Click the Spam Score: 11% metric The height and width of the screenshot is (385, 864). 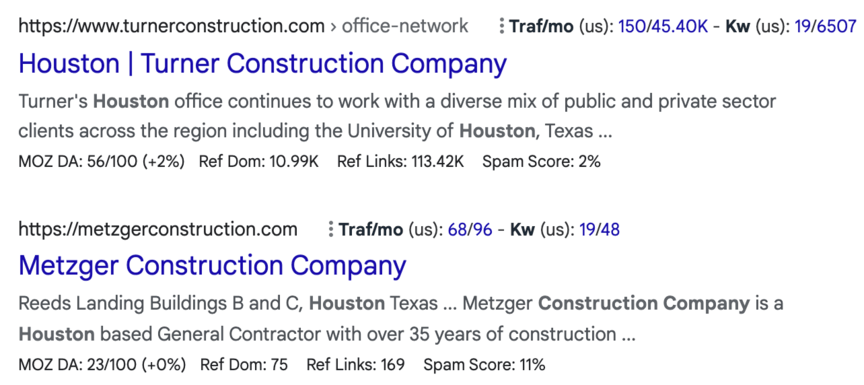coord(484,365)
